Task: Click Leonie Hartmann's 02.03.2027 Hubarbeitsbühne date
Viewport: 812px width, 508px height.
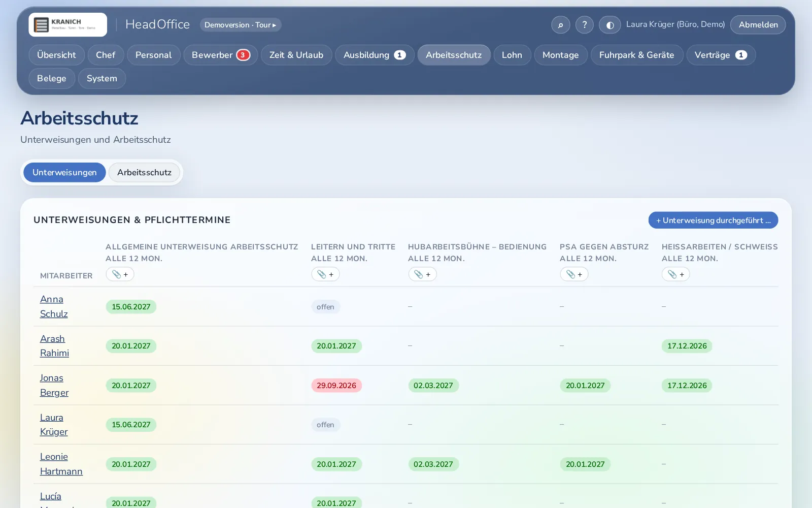Action: pos(433,464)
